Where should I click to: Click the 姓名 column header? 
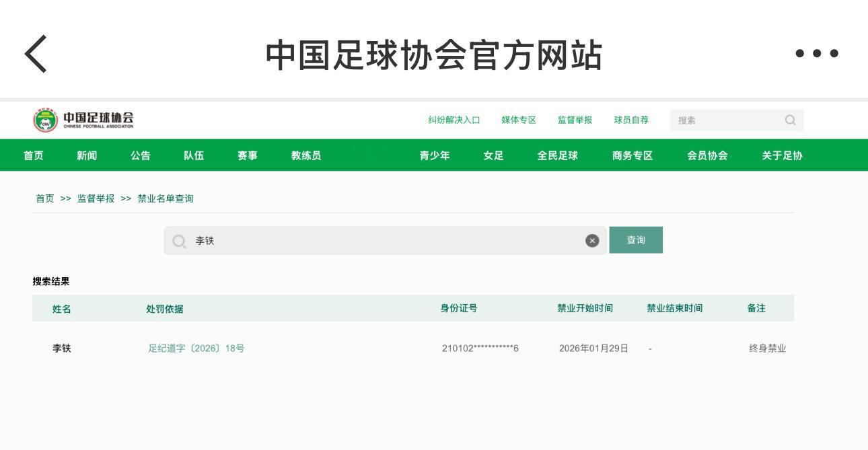click(x=62, y=309)
